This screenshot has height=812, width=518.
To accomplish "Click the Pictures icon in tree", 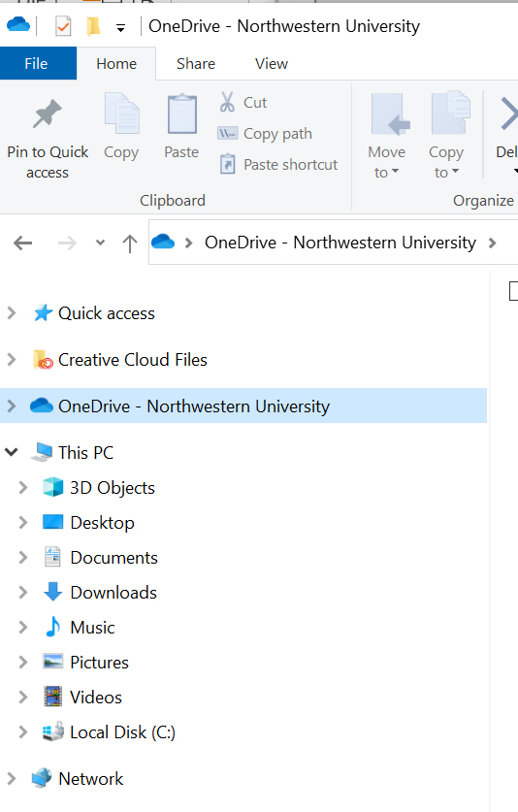I will pyautogui.click(x=52, y=662).
